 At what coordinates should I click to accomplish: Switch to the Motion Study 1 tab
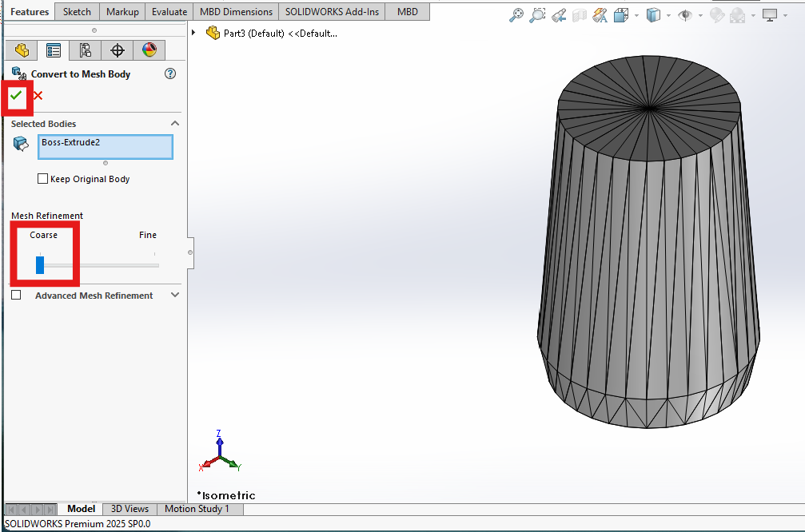tap(197, 509)
